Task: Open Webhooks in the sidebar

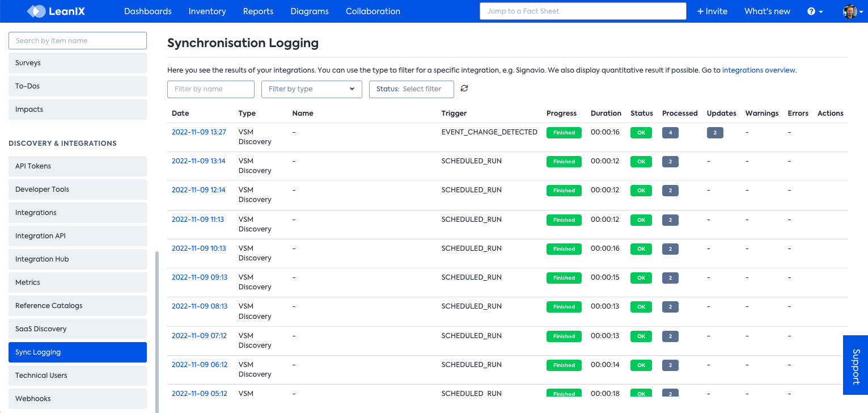Action: coord(78,399)
